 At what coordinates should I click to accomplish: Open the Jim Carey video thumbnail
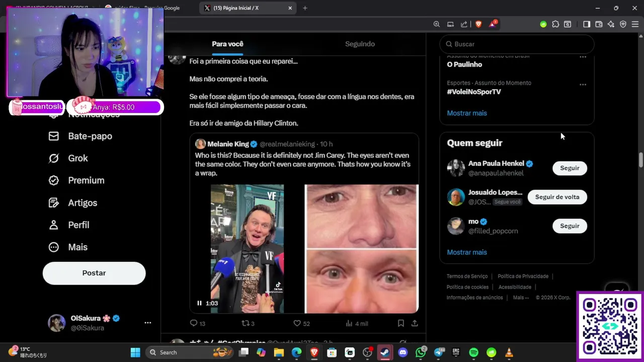tap(247, 249)
